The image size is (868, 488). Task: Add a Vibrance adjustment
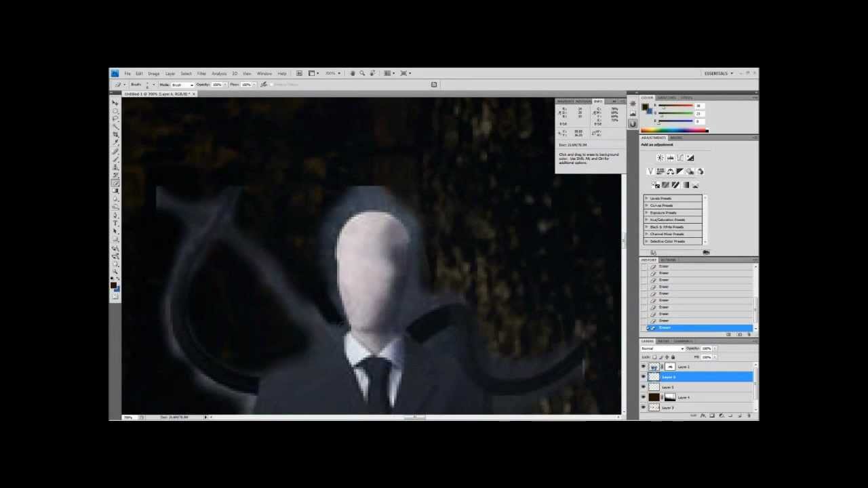(x=651, y=171)
